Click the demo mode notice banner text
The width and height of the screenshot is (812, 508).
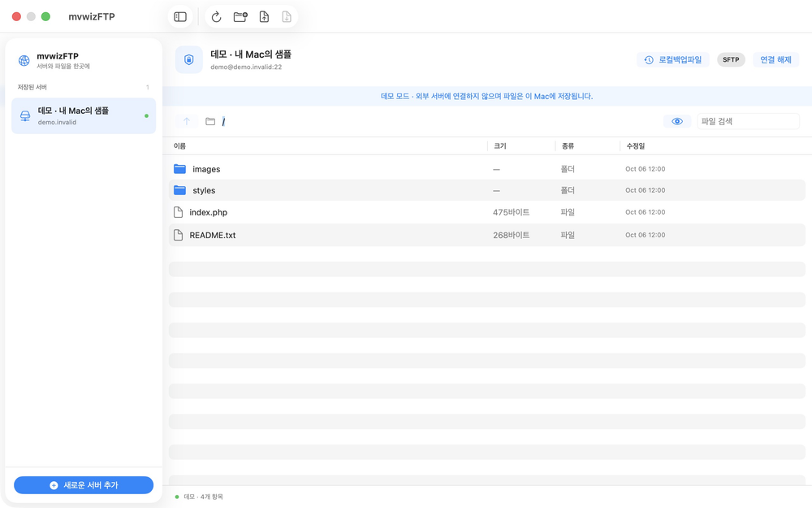point(486,96)
